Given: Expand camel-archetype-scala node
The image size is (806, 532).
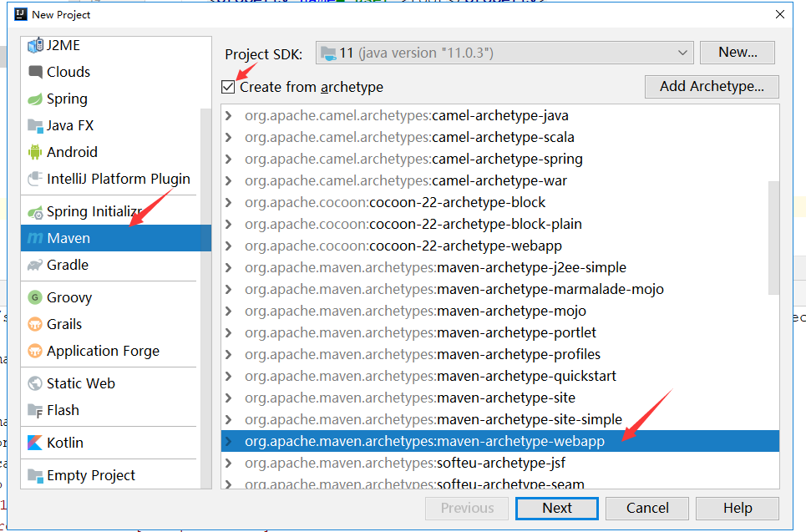Looking at the screenshot, I should pyautogui.click(x=228, y=137).
